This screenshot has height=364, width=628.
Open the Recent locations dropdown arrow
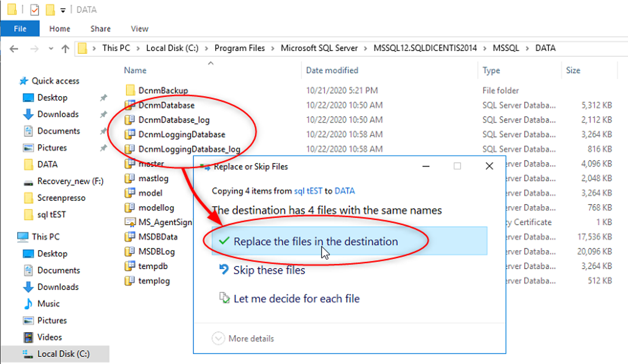(x=51, y=49)
